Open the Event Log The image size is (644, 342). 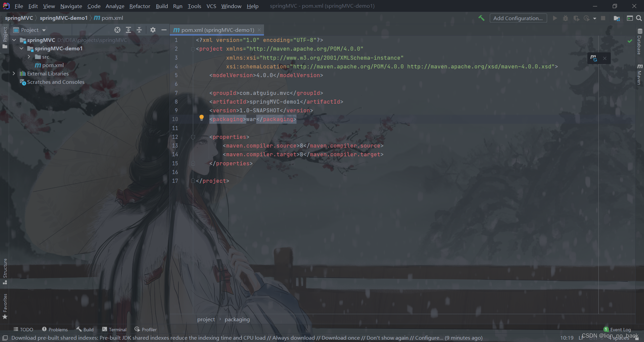[617, 330]
